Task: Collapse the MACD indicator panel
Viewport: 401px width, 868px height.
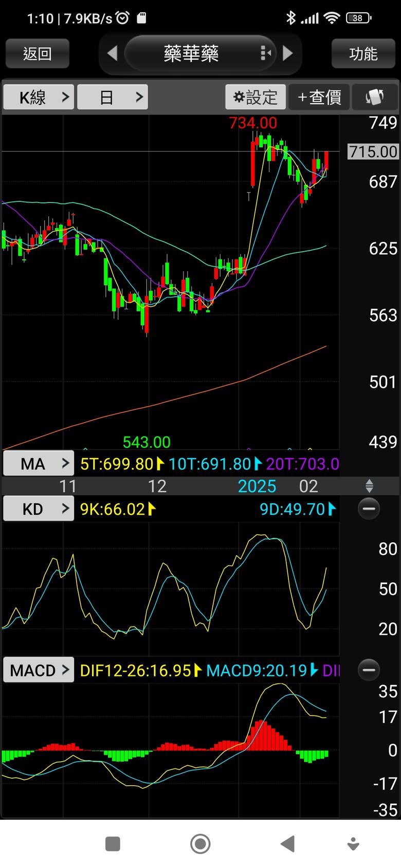Action: coord(369,670)
